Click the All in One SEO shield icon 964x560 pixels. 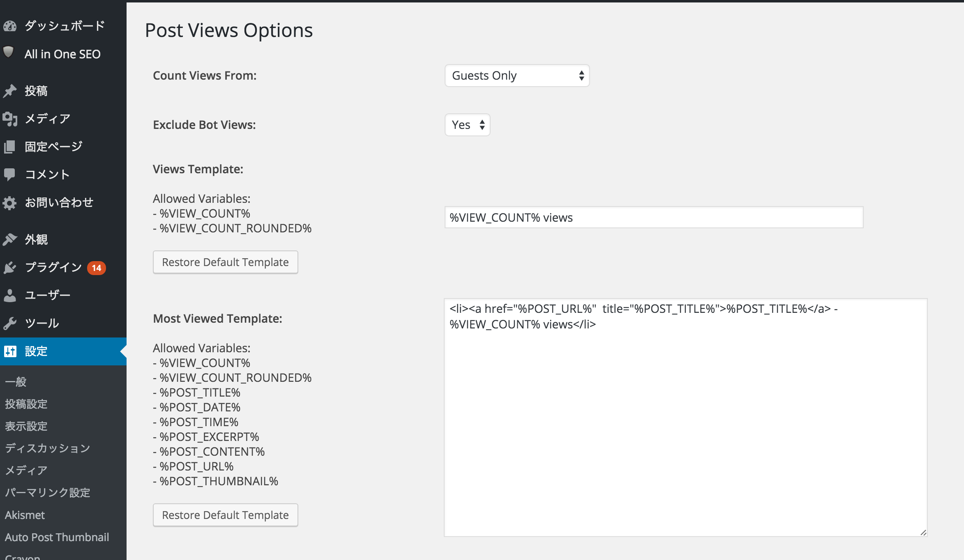click(x=9, y=52)
